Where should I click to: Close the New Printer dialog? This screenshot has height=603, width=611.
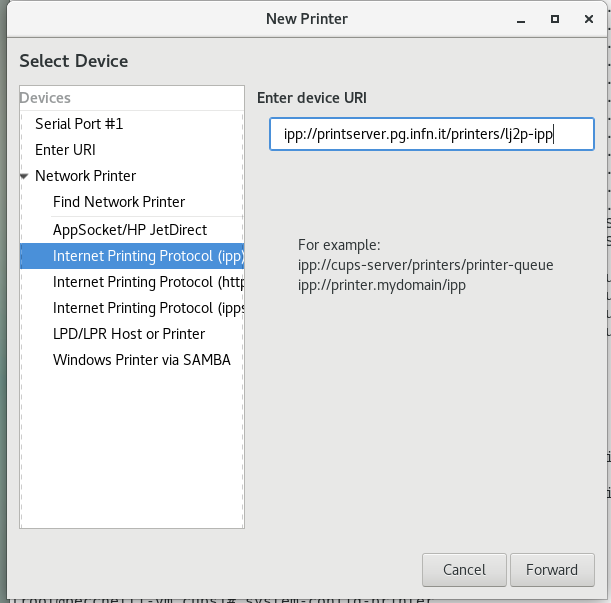pos(589,19)
